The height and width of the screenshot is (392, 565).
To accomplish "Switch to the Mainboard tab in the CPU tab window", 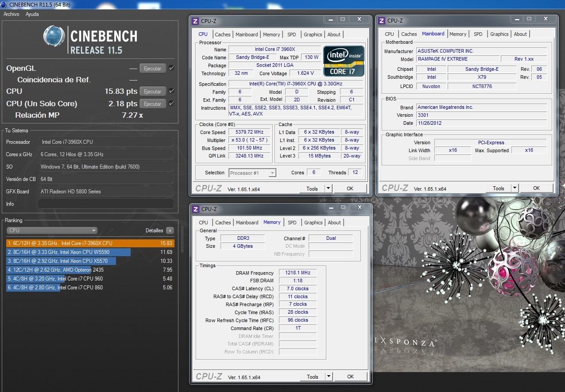I will 247,35.
